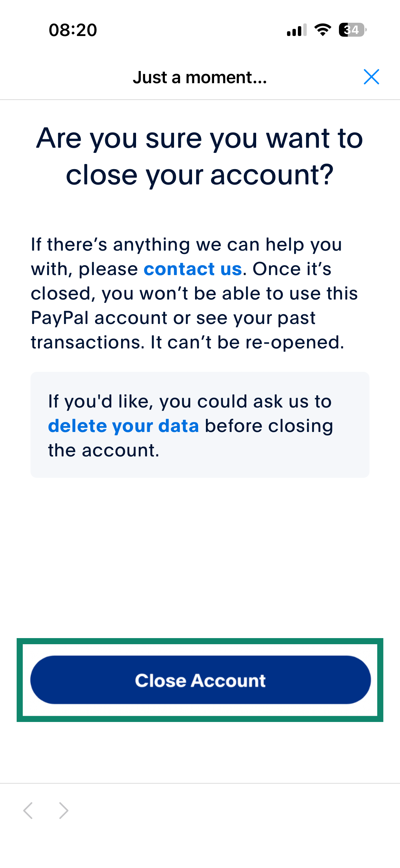Open the "contact us" link
The image size is (400, 868).
click(x=193, y=269)
